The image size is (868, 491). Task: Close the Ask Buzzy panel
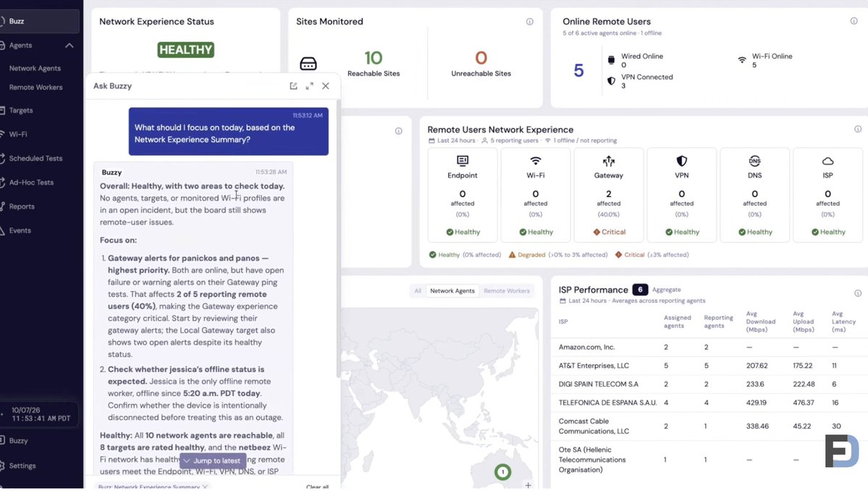[x=326, y=85]
